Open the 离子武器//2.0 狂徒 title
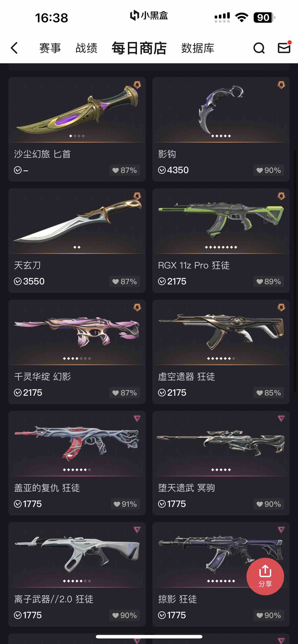 click(54, 599)
